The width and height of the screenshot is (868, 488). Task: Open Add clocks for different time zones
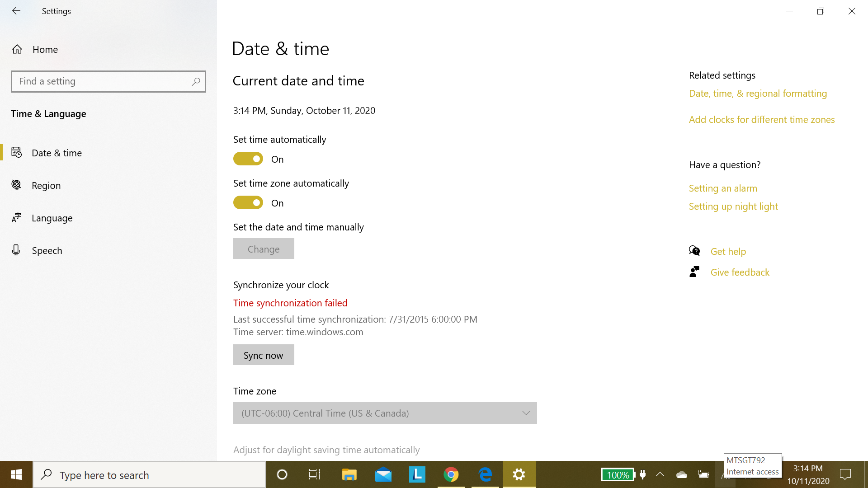[761, 120]
